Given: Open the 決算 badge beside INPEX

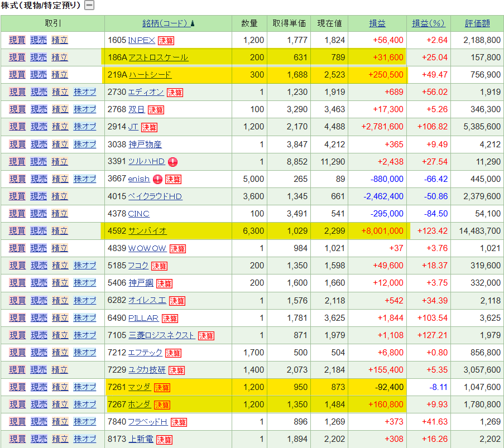Looking at the screenshot, I should tap(166, 41).
